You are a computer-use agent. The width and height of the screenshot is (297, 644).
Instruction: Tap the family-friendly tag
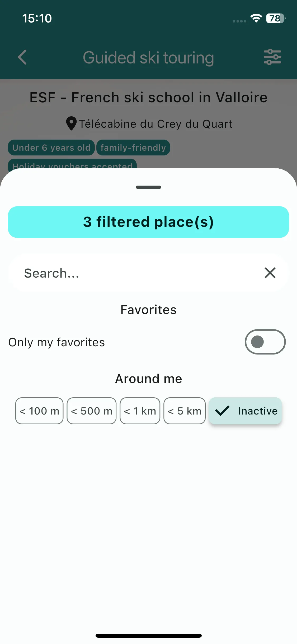tap(133, 148)
